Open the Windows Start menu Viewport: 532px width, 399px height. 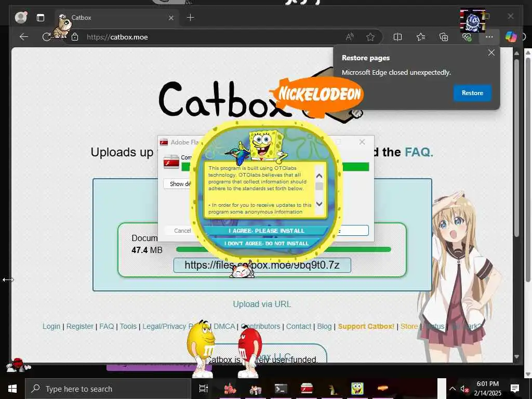pyautogui.click(x=12, y=389)
